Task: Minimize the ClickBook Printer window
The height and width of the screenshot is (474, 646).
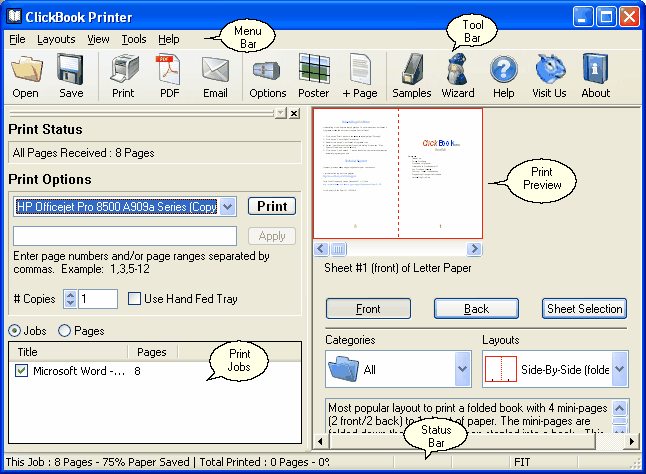Action: (x=582, y=17)
